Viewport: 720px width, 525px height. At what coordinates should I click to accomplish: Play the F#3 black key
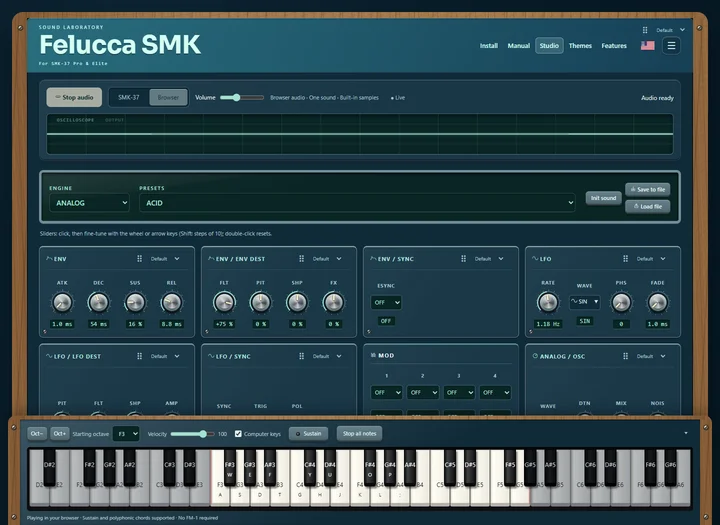(230, 467)
